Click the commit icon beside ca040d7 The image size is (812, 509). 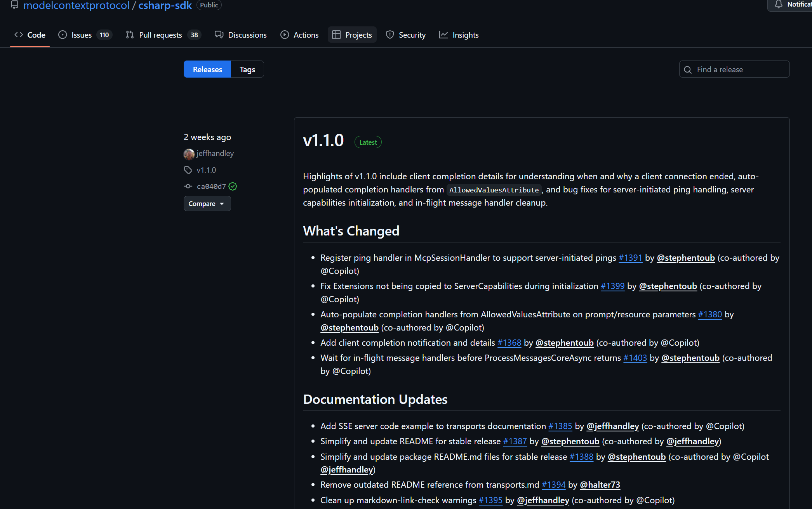(188, 187)
